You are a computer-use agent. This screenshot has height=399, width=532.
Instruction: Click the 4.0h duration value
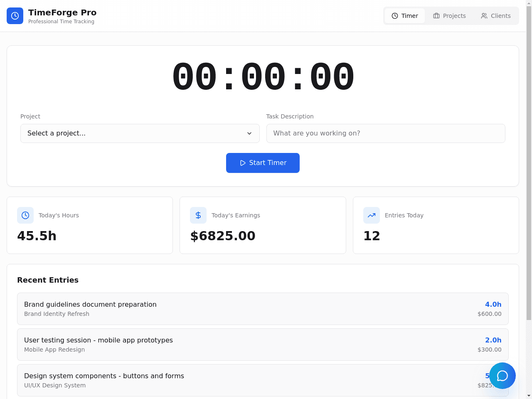point(493,305)
